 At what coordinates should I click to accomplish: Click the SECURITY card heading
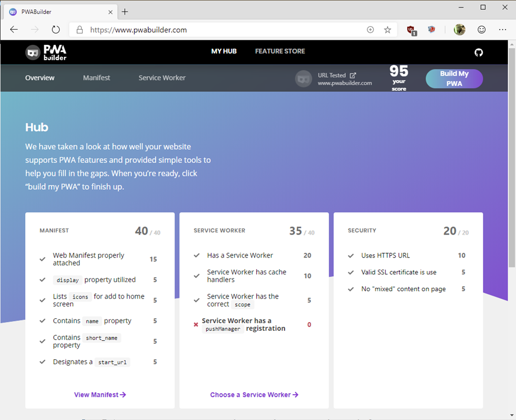click(x=362, y=231)
